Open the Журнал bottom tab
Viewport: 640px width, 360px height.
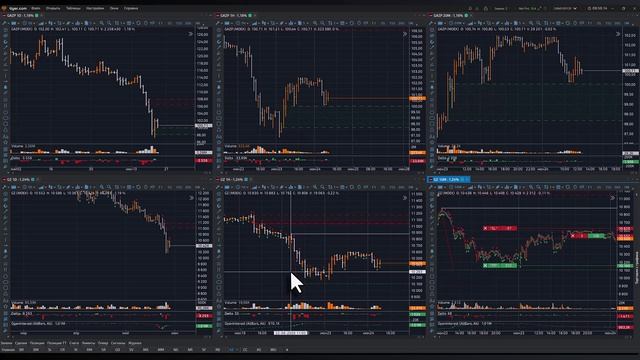click(135, 343)
